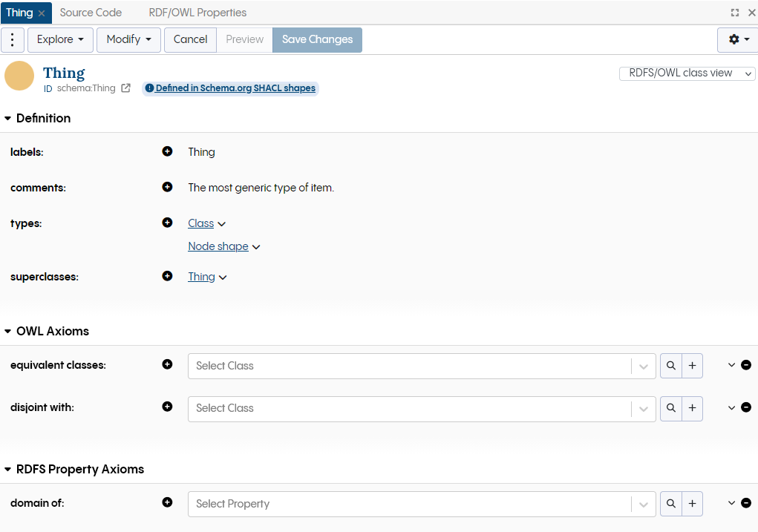Remove the disjoint with entry
The height and width of the screenshot is (532, 758).
746,407
